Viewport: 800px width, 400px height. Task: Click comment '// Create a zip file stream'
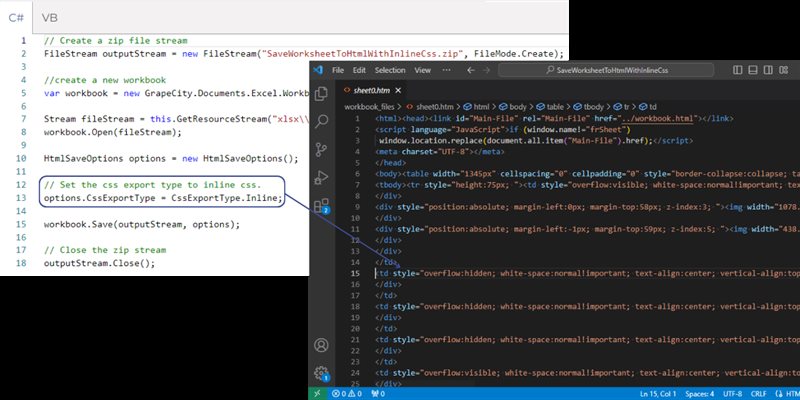tap(116, 40)
